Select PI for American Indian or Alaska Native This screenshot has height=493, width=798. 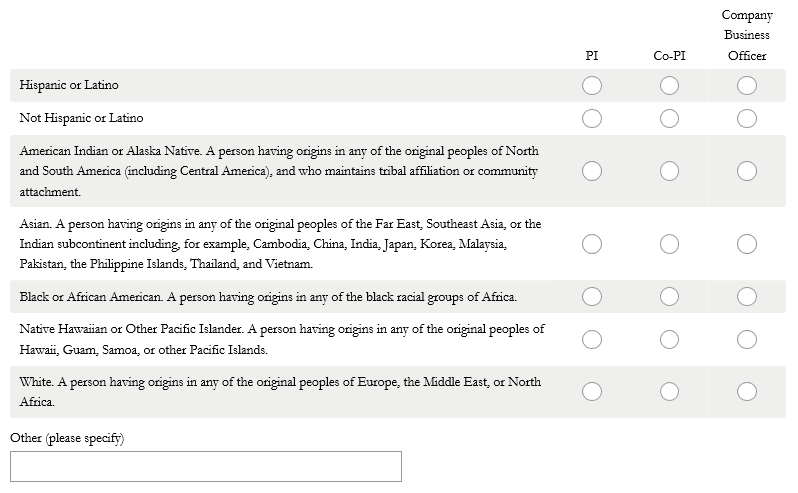592,171
